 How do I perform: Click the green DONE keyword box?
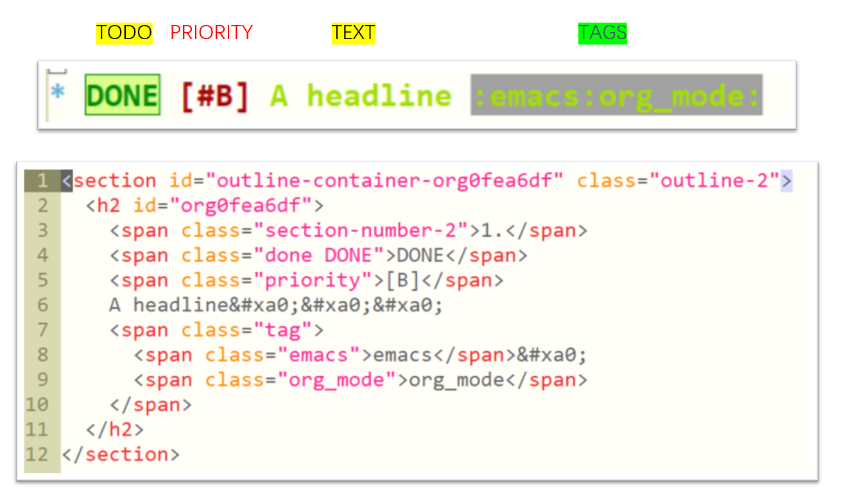click(x=122, y=95)
